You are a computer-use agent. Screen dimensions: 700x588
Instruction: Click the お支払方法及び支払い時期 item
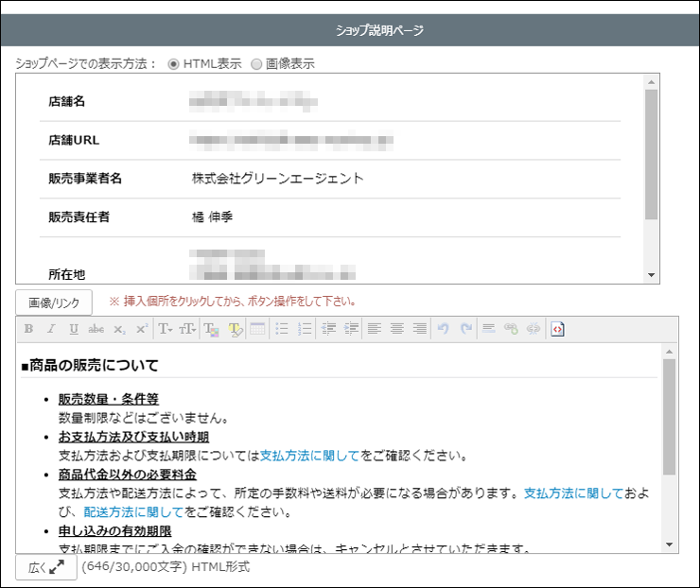click(x=134, y=437)
